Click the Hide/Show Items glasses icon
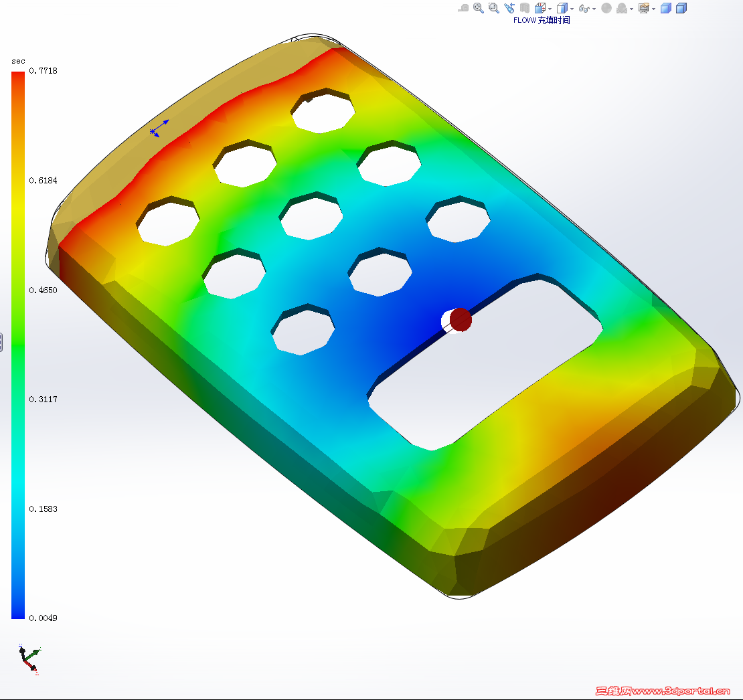The width and height of the screenshot is (743, 700). (584, 9)
